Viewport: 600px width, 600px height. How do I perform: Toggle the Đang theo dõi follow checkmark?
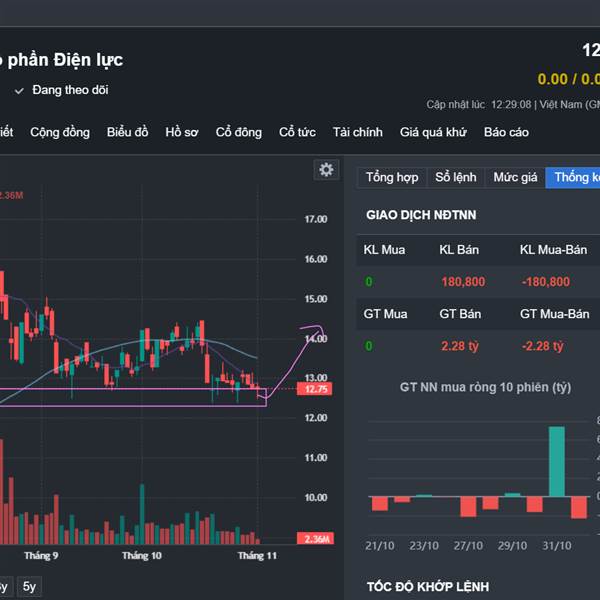point(19,90)
